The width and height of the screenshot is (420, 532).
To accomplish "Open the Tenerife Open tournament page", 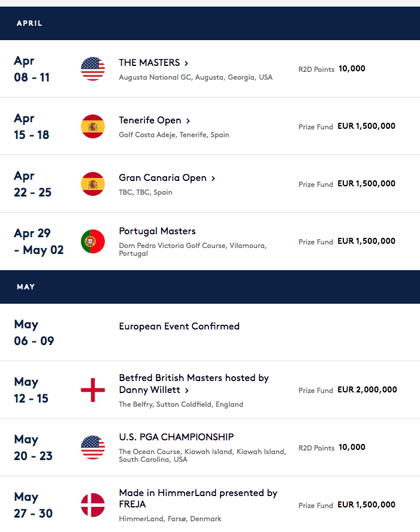I will 150,120.
